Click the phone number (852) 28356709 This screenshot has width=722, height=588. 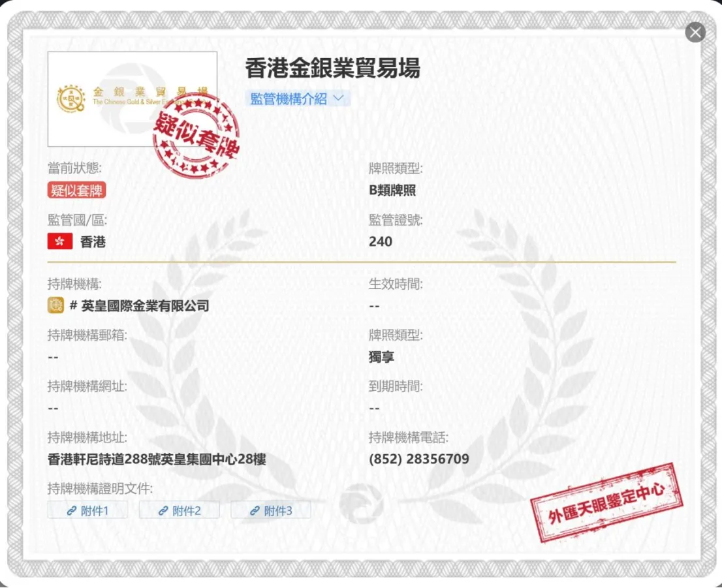click(x=418, y=459)
